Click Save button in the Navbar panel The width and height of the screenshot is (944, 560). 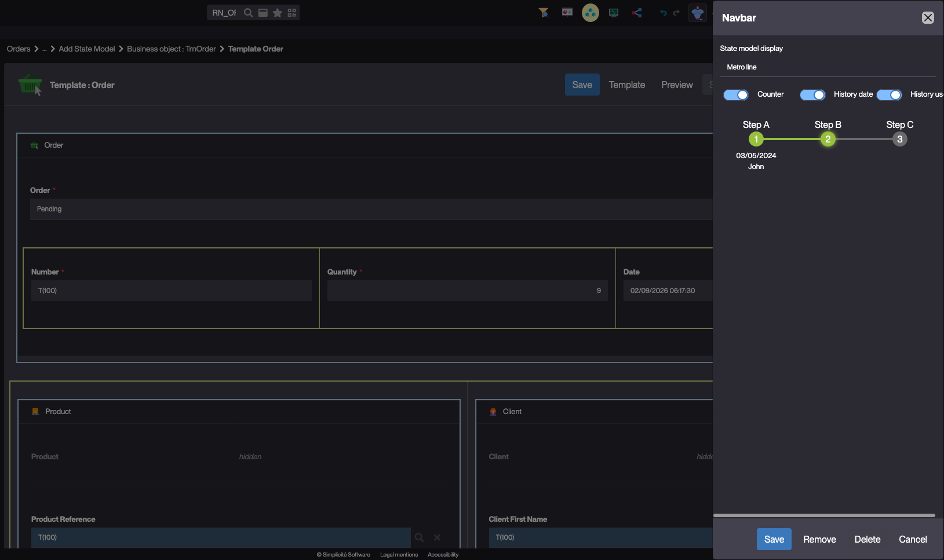click(x=774, y=540)
